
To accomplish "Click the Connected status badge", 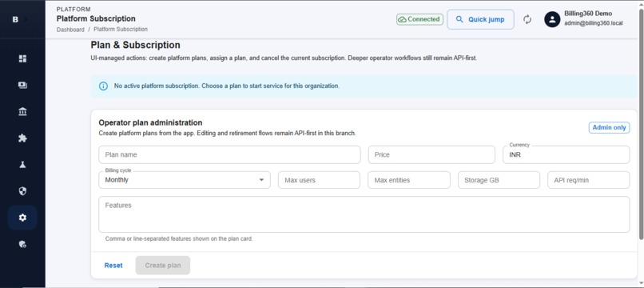I will pyautogui.click(x=419, y=19).
